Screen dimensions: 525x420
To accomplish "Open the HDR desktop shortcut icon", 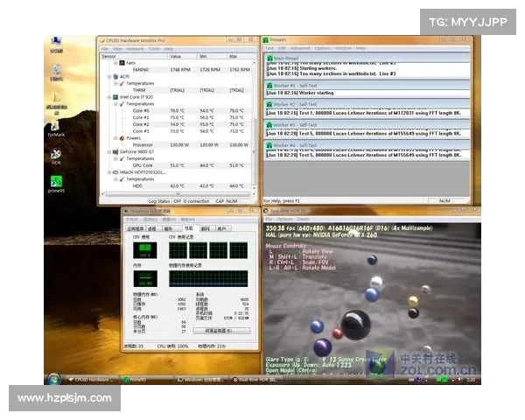I will tap(56, 152).
